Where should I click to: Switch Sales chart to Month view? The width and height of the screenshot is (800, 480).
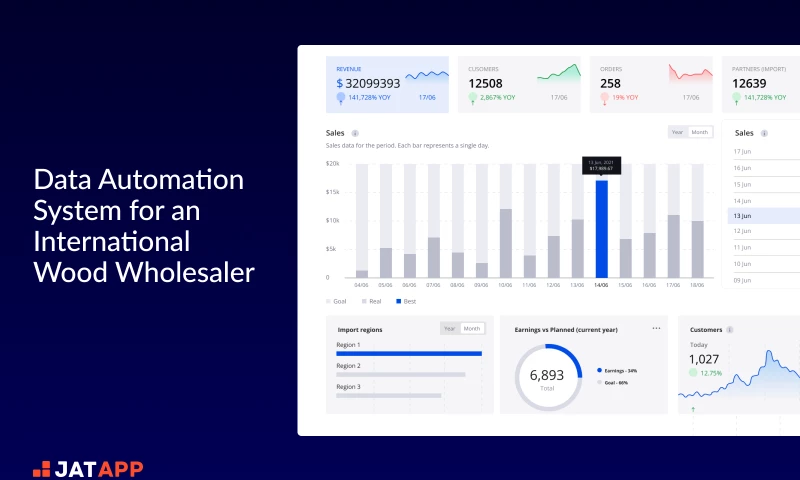[x=699, y=132]
